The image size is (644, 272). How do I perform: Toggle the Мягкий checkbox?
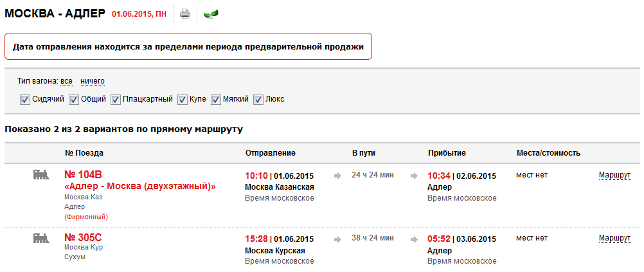[x=215, y=100]
